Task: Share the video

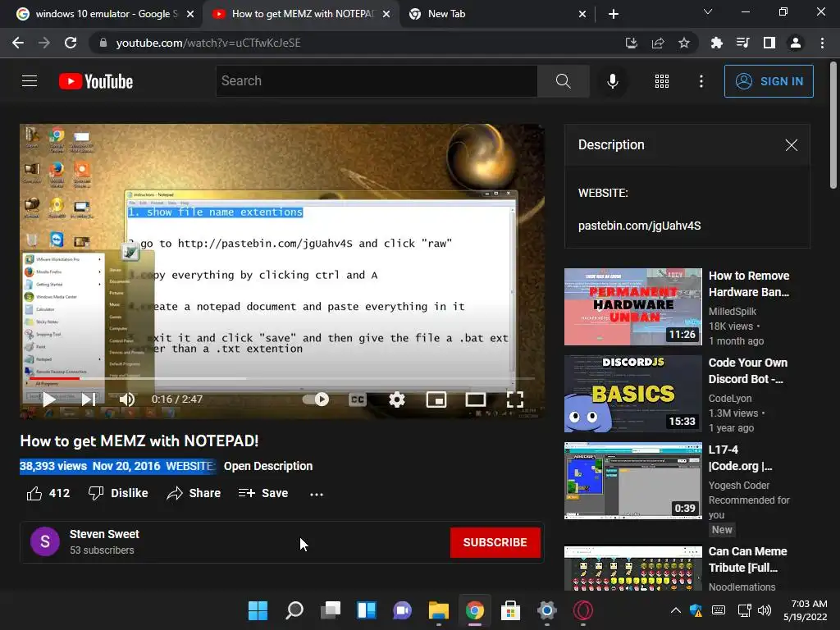Action: (194, 493)
